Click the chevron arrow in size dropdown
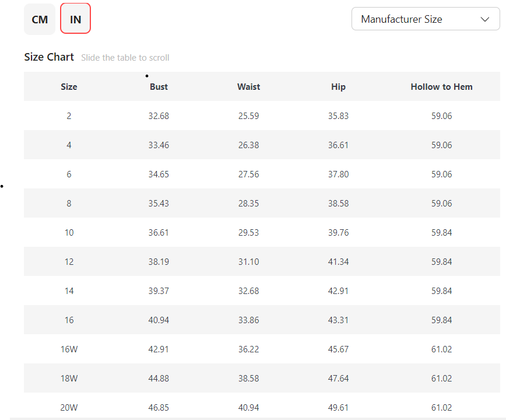Screen dimensions: 506x420 pos(484,19)
